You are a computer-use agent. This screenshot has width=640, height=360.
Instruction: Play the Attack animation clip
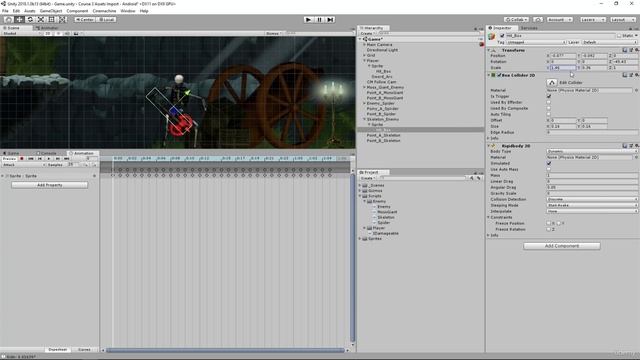click(49, 159)
